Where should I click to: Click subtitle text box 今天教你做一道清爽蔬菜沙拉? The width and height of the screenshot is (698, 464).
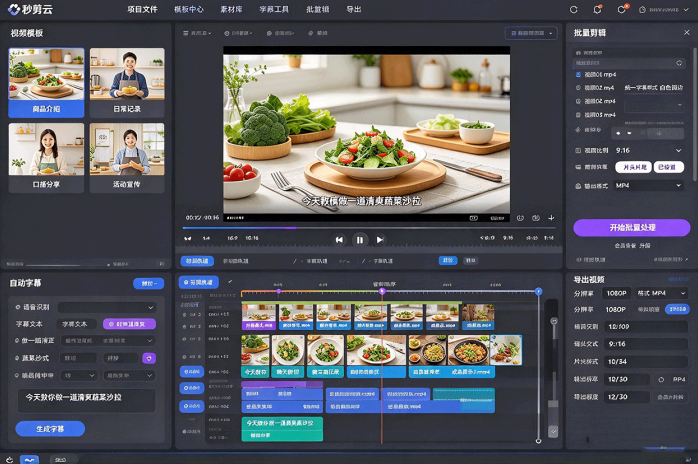tap(87, 400)
